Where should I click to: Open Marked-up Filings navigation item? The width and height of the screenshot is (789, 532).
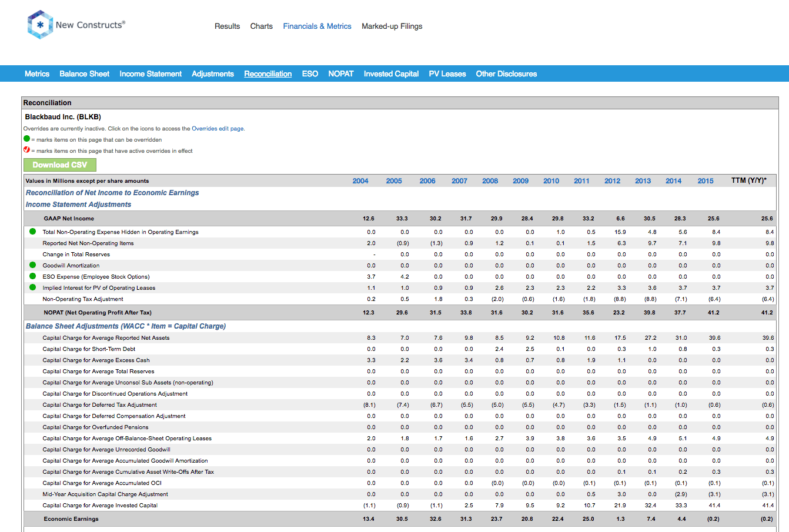pos(392,26)
